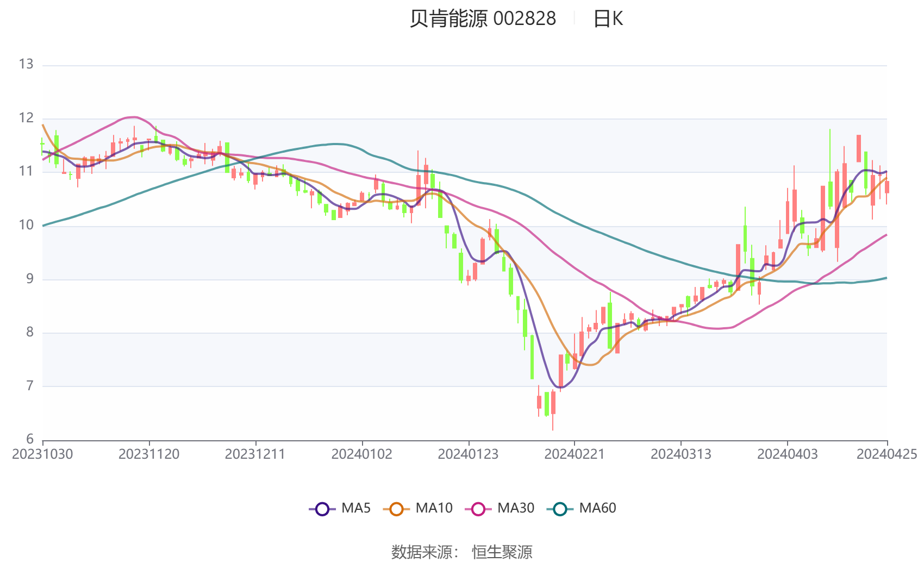Click the y-axis value 12
924x562 pixels.
pos(26,118)
